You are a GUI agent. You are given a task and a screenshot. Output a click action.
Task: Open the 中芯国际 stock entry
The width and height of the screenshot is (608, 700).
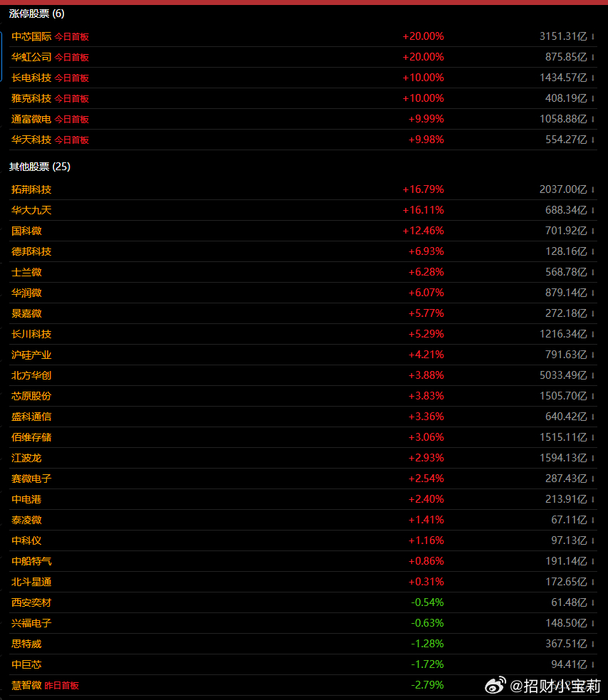coord(31,36)
